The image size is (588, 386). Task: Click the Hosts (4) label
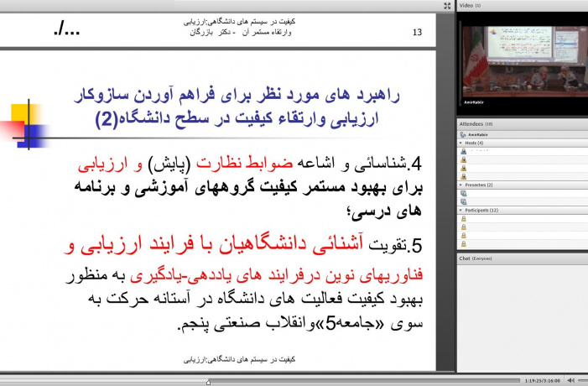tap(474, 143)
